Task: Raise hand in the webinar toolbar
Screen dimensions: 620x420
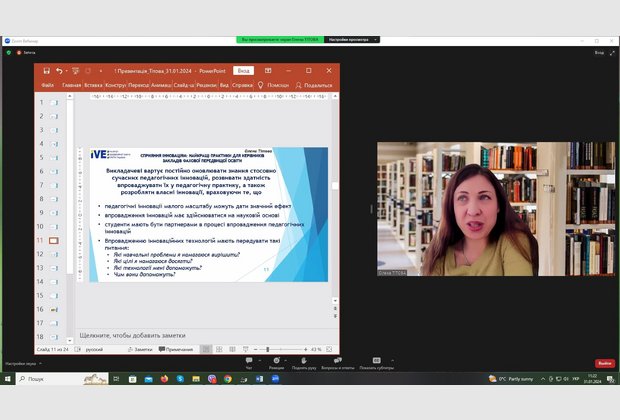Action: [304, 363]
